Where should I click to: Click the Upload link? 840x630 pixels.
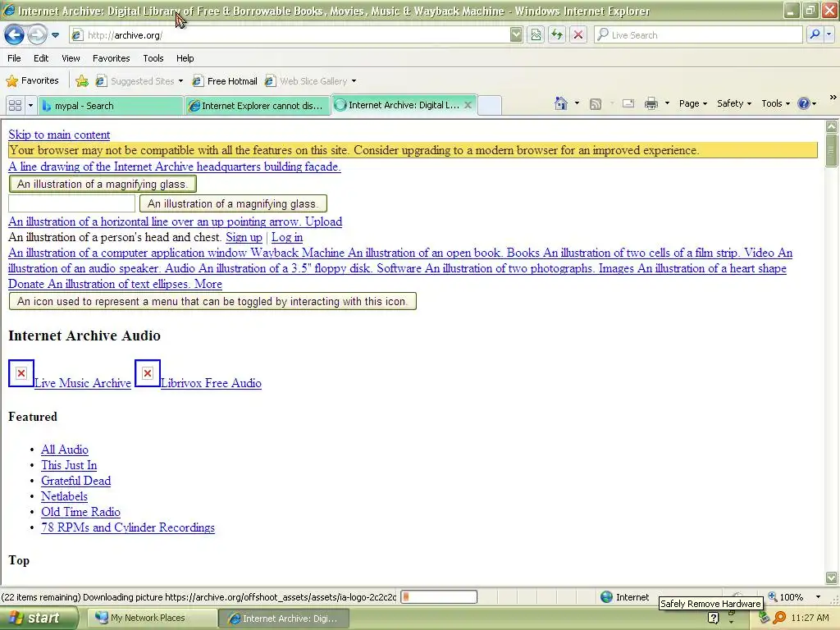(x=323, y=221)
